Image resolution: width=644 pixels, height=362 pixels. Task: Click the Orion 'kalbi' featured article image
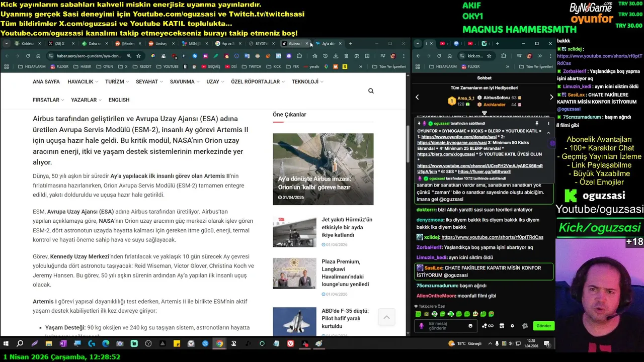[323, 169]
